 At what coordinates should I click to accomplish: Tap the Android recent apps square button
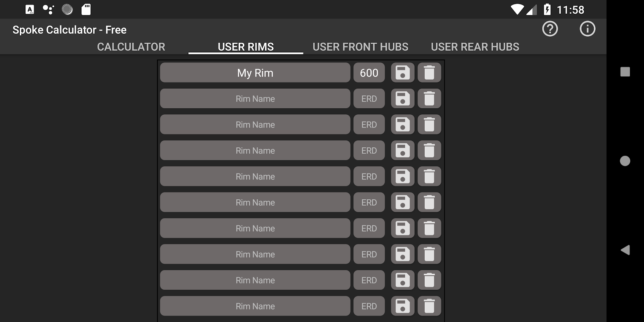point(625,72)
